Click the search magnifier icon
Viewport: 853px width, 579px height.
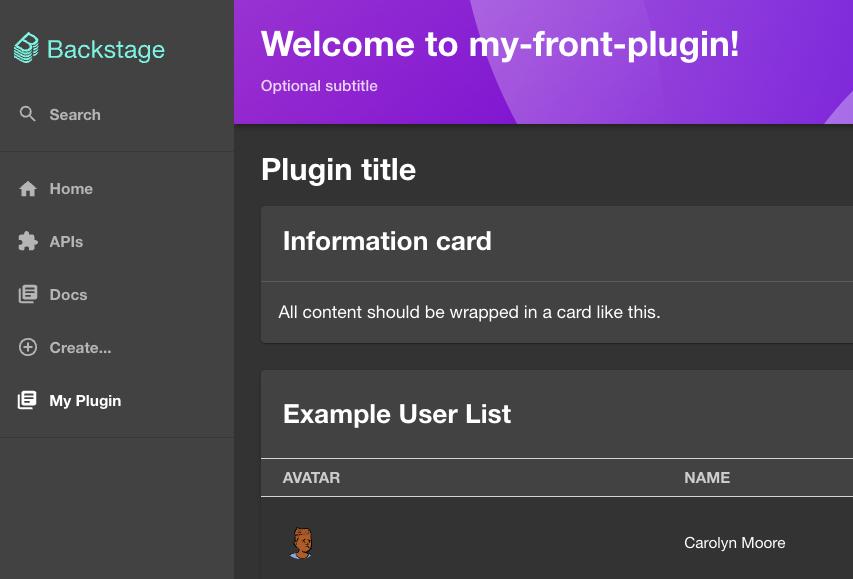click(x=28, y=114)
